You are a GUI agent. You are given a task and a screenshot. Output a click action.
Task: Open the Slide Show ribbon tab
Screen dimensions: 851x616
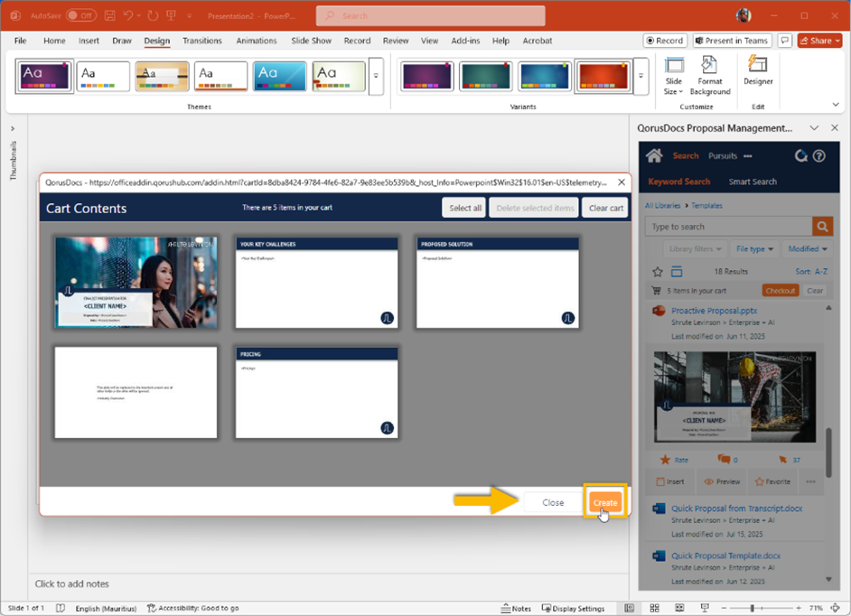311,41
